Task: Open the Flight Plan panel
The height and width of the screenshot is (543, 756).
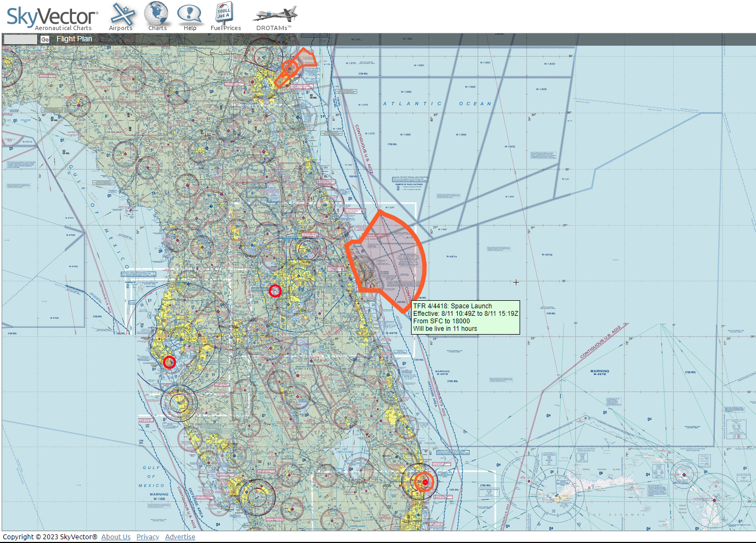Action: (x=74, y=39)
